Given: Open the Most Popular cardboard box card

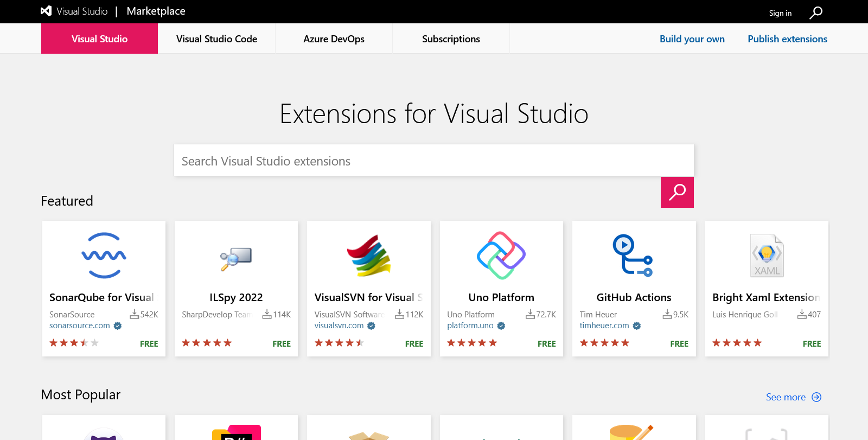Looking at the screenshot, I should [x=369, y=428].
